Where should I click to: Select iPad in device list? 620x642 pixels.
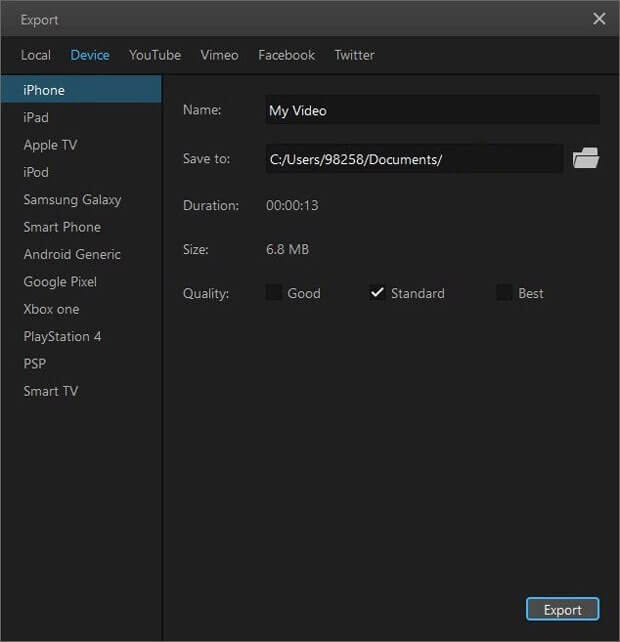click(x=81, y=118)
